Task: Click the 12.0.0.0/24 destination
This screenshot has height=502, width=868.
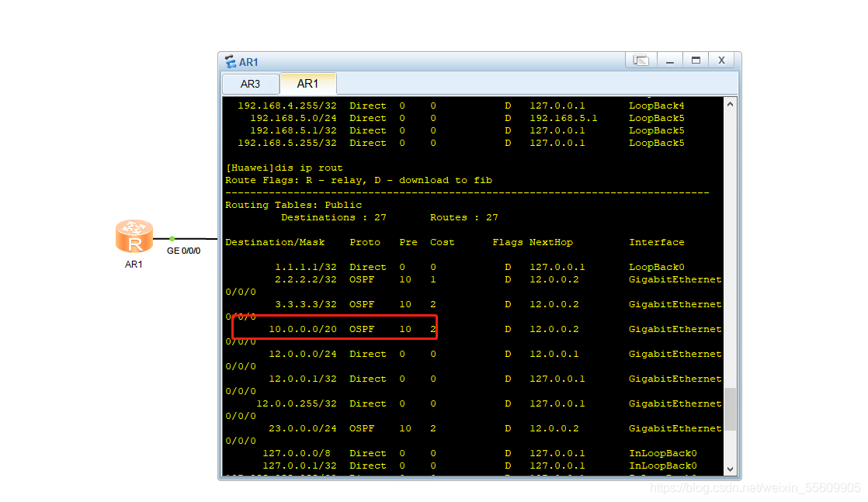Action: coord(303,354)
